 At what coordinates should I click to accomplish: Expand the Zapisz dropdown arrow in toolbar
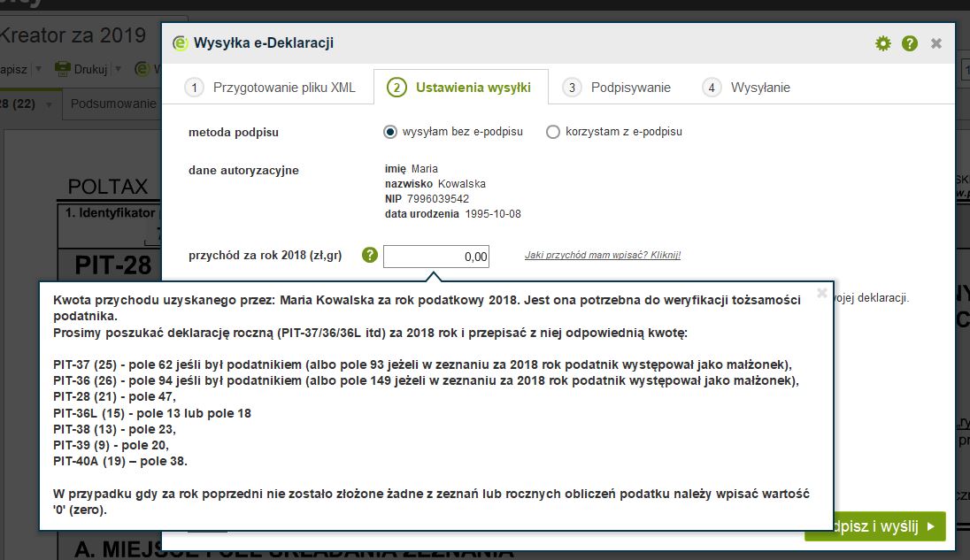tap(39, 68)
